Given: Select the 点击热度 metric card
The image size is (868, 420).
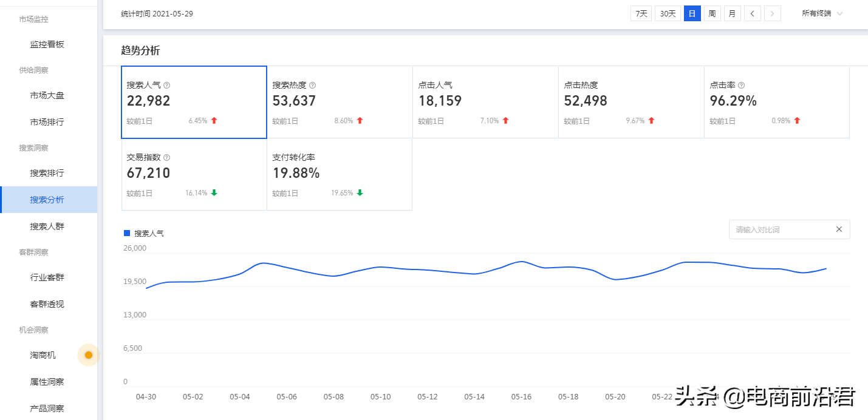Looking at the screenshot, I should pyautogui.click(x=630, y=102).
